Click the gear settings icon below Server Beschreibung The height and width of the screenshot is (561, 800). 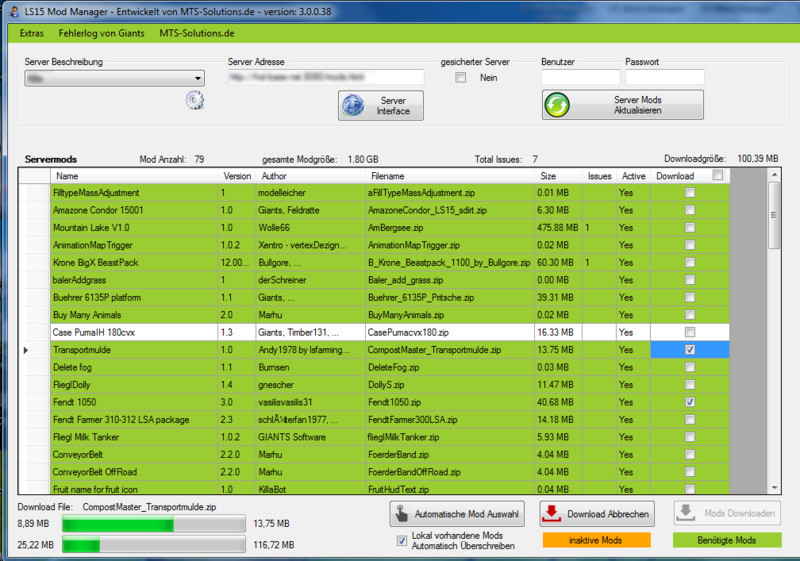[194, 99]
